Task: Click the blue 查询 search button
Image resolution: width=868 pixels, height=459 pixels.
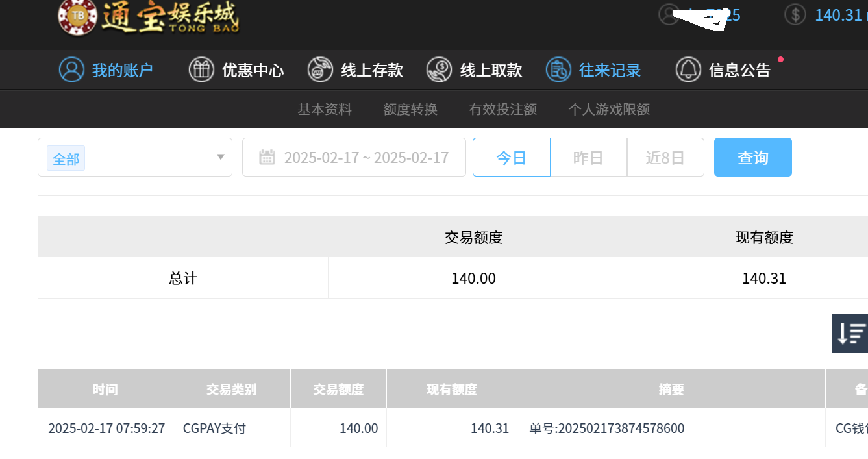Action: click(752, 157)
